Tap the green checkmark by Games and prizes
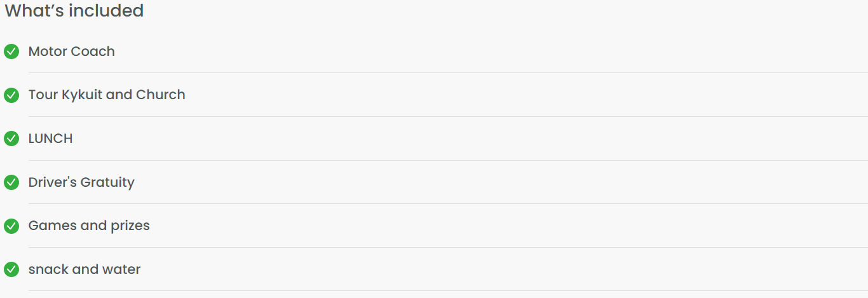The image size is (868, 298). pyautogui.click(x=11, y=226)
